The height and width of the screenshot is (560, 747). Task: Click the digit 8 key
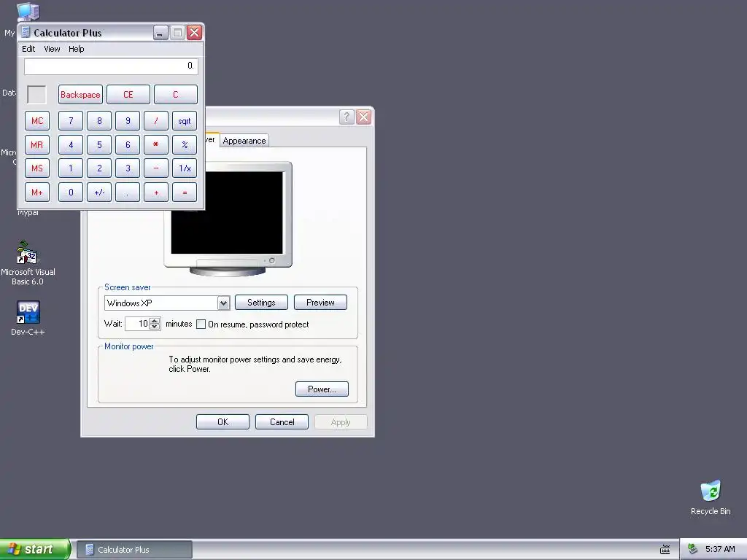[99, 121]
